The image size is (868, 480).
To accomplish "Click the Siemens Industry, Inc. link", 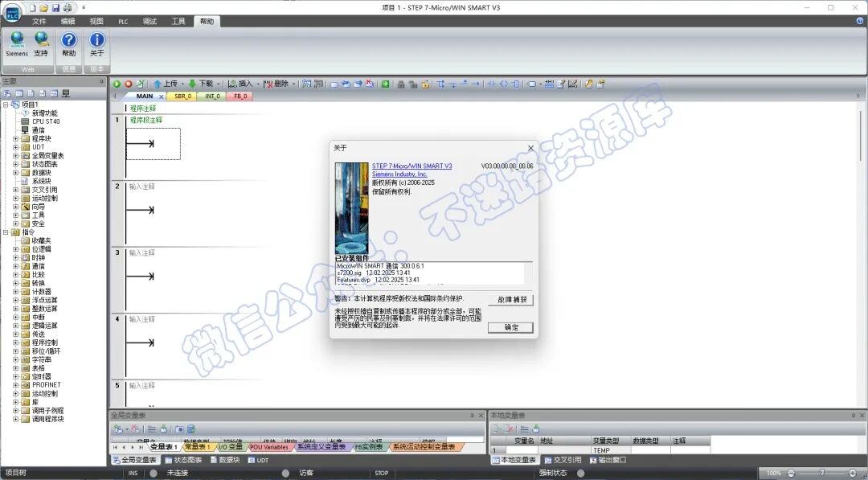I will pos(399,174).
